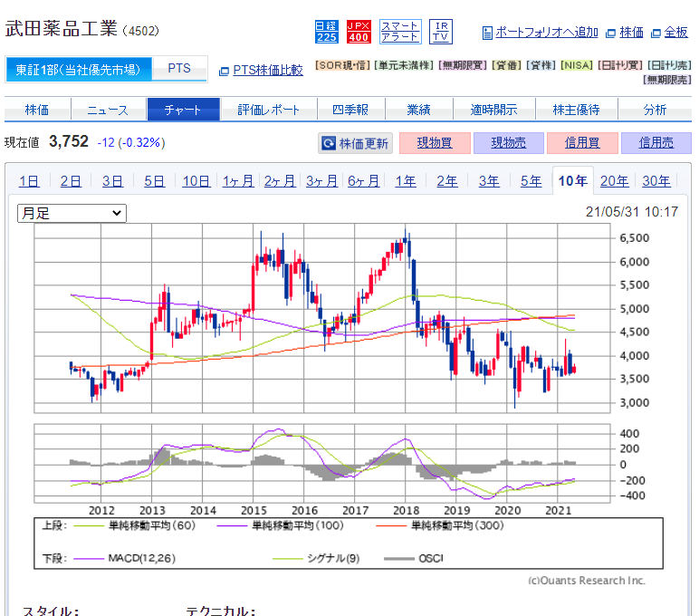Open the ニュース tab

pyautogui.click(x=108, y=110)
